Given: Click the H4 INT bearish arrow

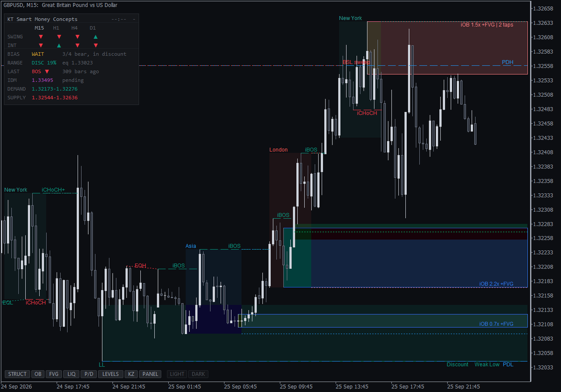Looking at the screenshot, I should (x=77, y=45).
